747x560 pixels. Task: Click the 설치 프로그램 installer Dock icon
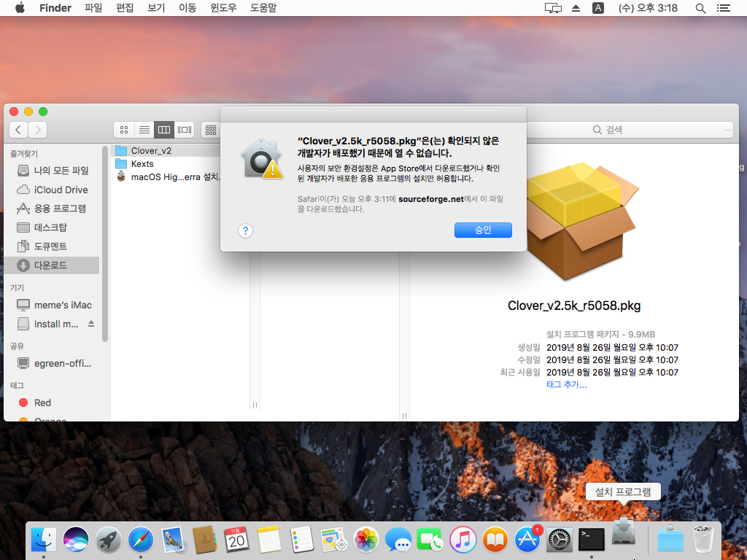(x=624, y=532)
